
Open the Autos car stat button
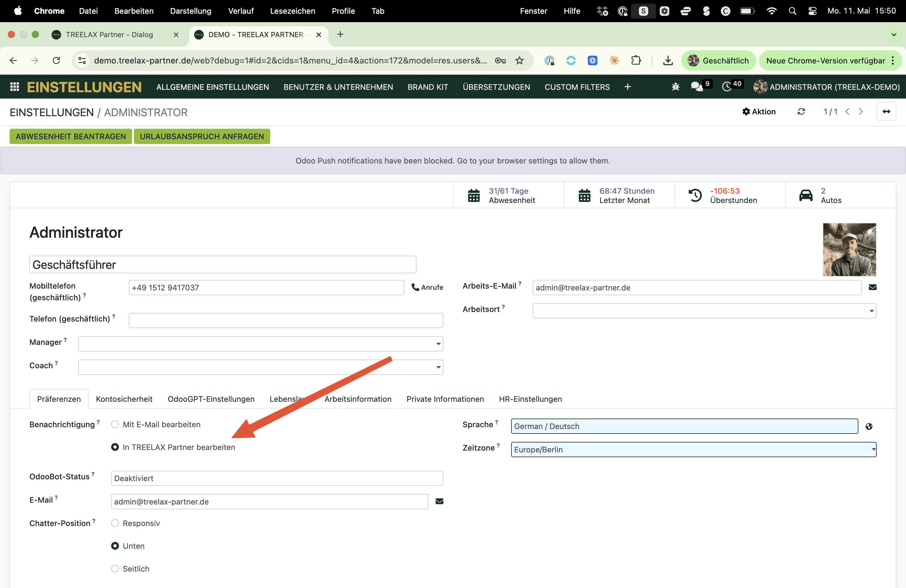click(x=840, y=195)
